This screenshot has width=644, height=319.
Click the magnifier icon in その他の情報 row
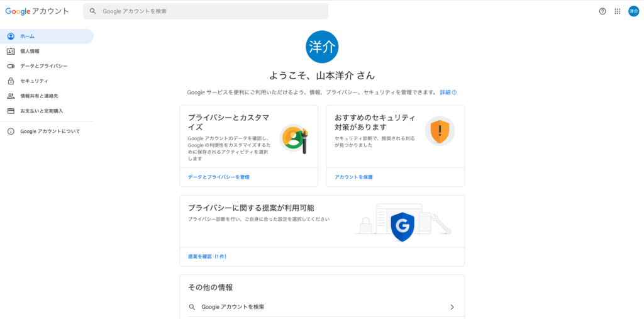coord(192,307)
